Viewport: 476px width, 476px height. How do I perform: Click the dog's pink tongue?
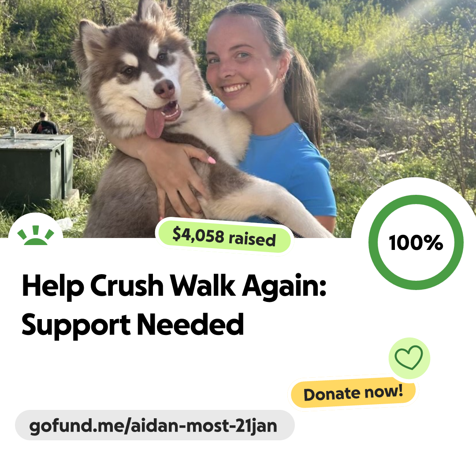155,123
